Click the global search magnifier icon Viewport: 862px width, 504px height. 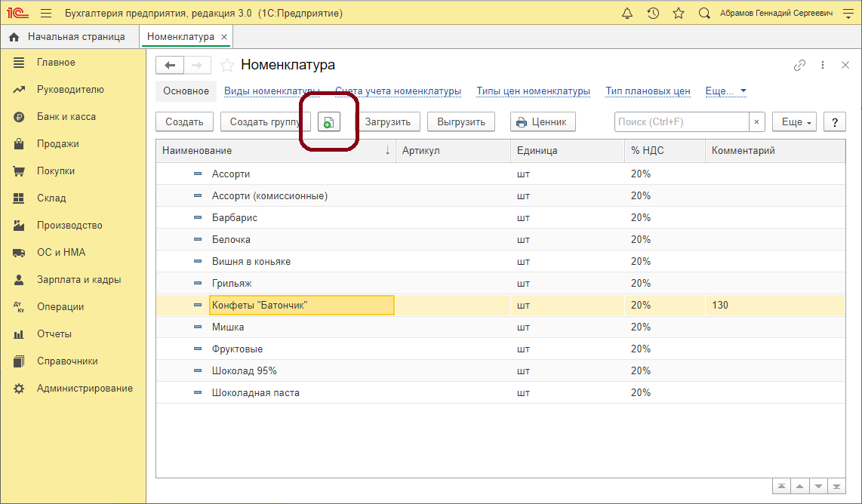(x=704, y=14)
